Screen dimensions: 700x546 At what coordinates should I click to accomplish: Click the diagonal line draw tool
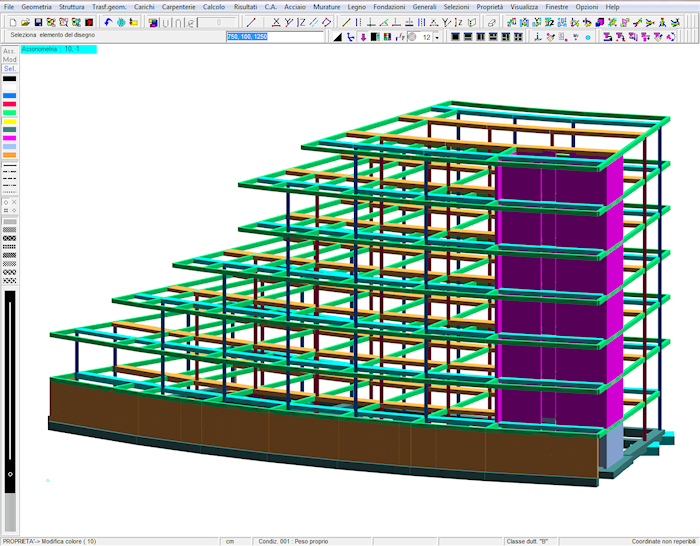click(x=250, y=22)
